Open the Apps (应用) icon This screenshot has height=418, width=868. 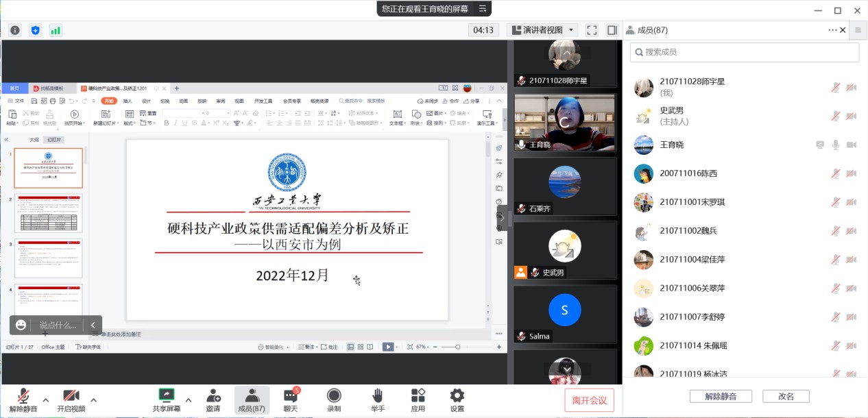tap(418, 399)
